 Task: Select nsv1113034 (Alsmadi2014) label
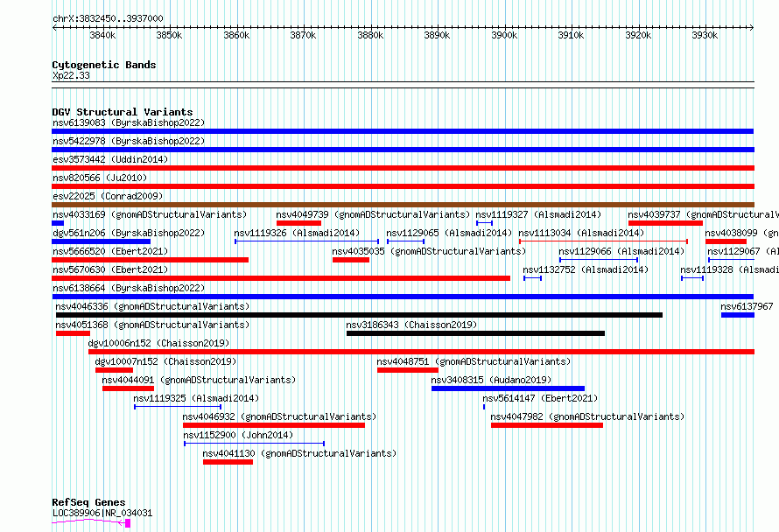pyautogui.click(x=581, y=233)
